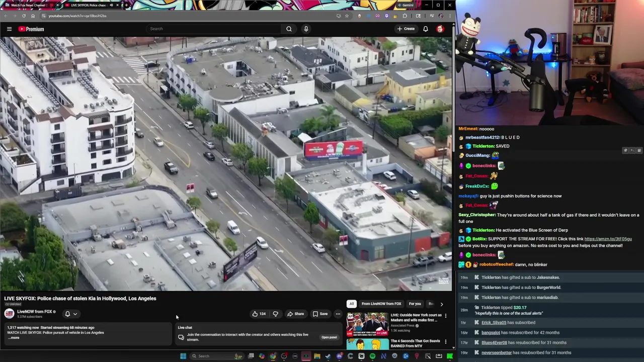Bookmark this page with star icon

(347, 16)
